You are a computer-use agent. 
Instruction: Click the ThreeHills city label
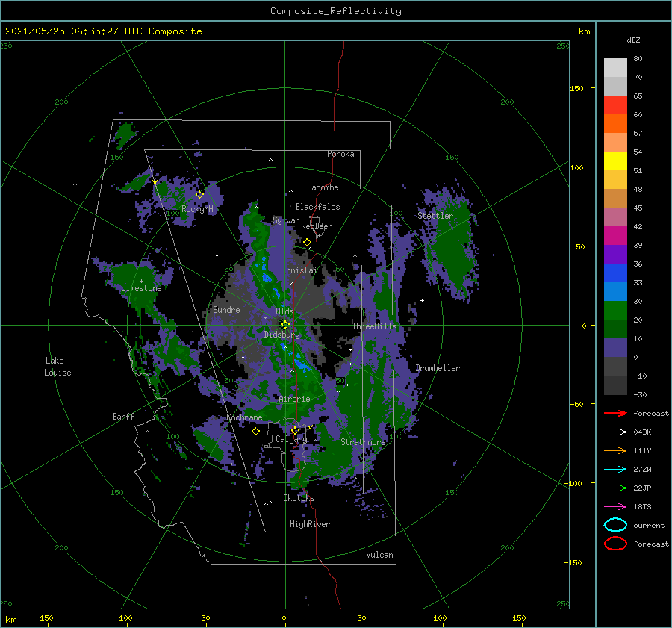coord(375,326)
